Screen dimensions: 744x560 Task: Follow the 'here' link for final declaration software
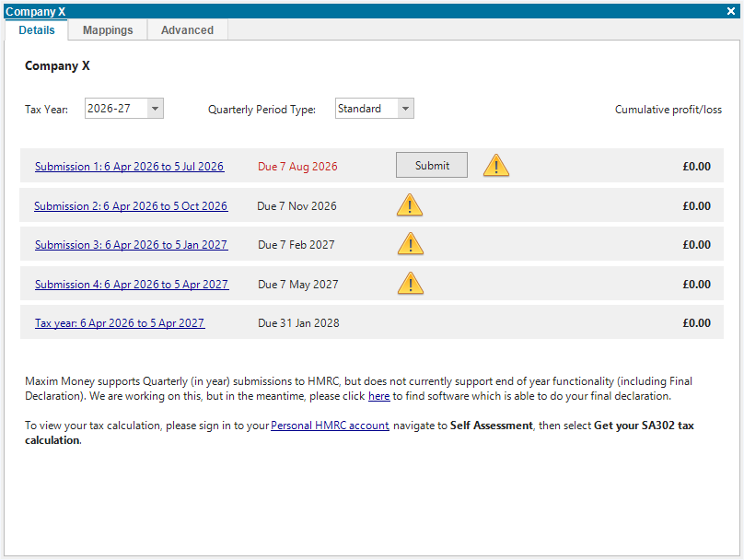[378, 396]
